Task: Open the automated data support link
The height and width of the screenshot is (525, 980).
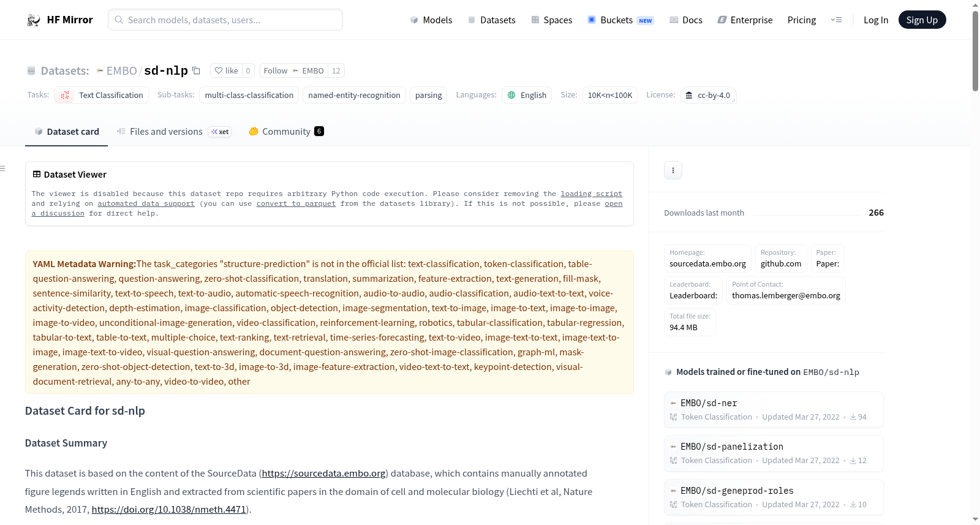Action: pos(146,203)
